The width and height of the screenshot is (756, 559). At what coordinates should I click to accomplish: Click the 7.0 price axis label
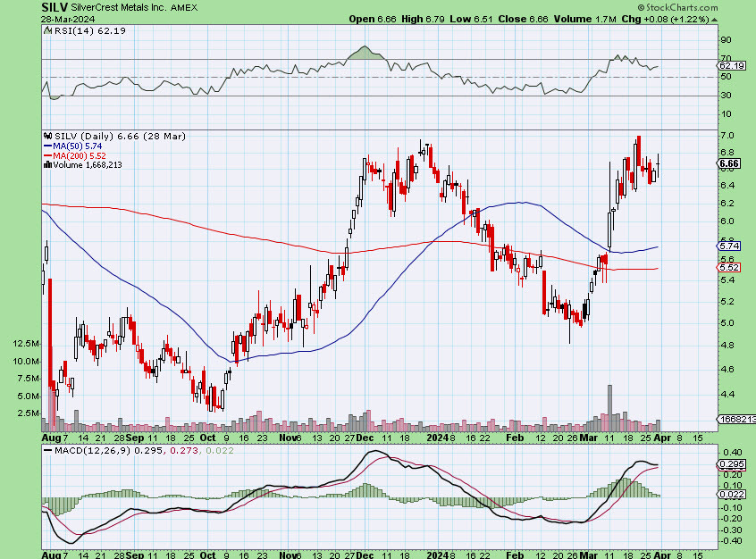(727, 136)
